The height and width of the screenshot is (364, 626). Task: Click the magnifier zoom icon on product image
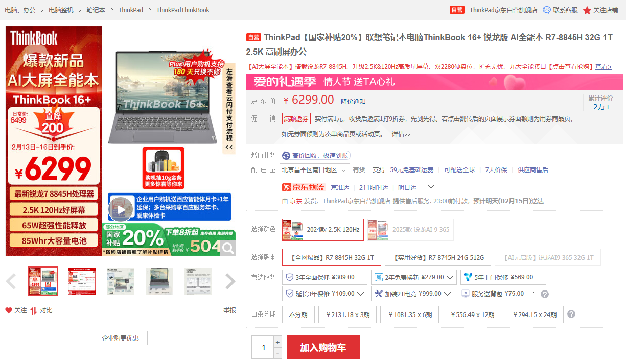228,248
